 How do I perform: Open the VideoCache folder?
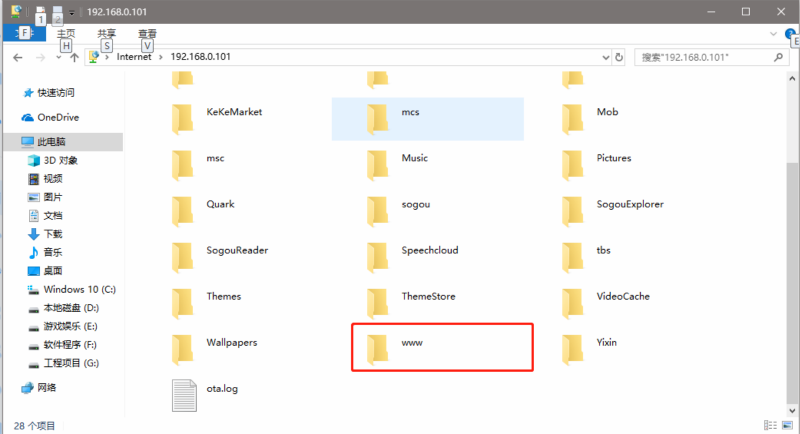(622, 296)
